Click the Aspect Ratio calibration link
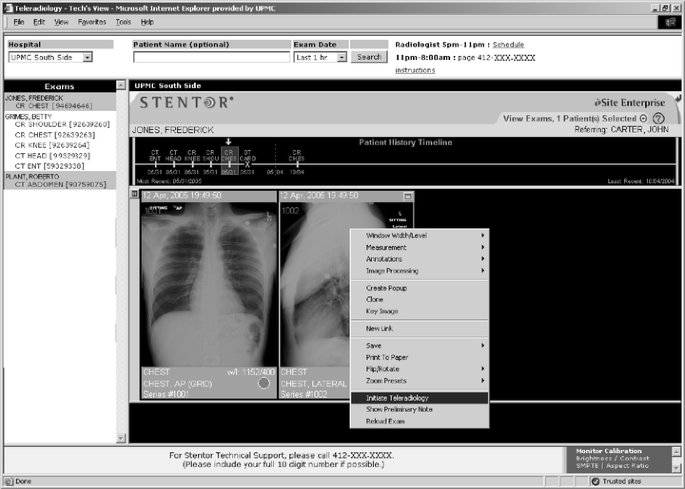This screenshot has height=489, width=685. [x=627, y=466]
